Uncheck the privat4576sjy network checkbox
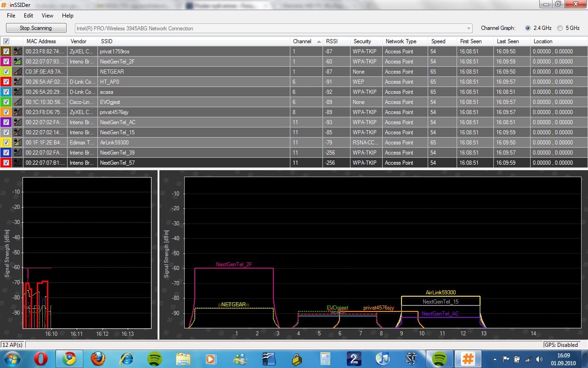Image resolution: width=588 pixels, height=368 pixels. (6, 112)
